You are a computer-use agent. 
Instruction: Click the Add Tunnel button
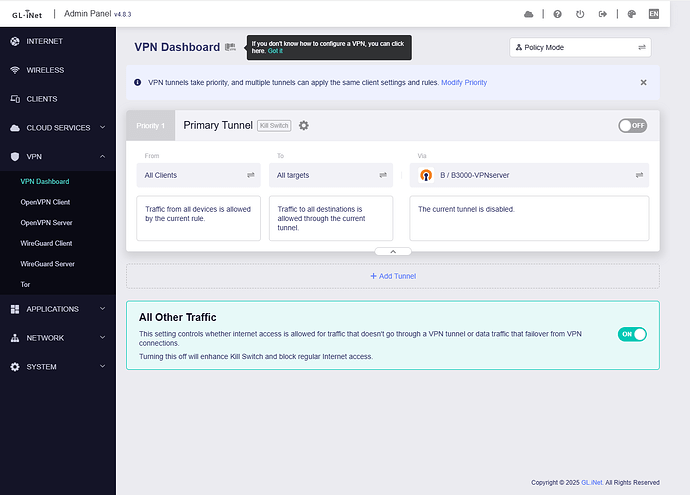(392, 276)
